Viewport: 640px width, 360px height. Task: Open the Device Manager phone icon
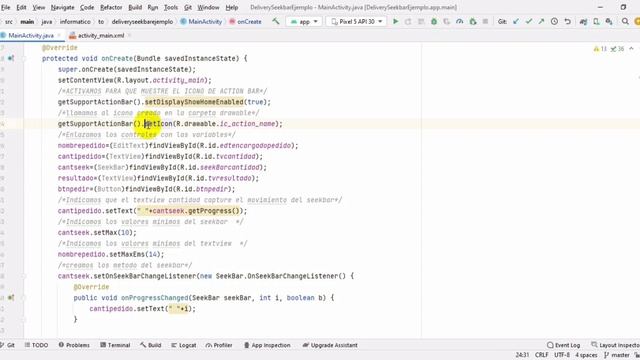click(596, 21)
